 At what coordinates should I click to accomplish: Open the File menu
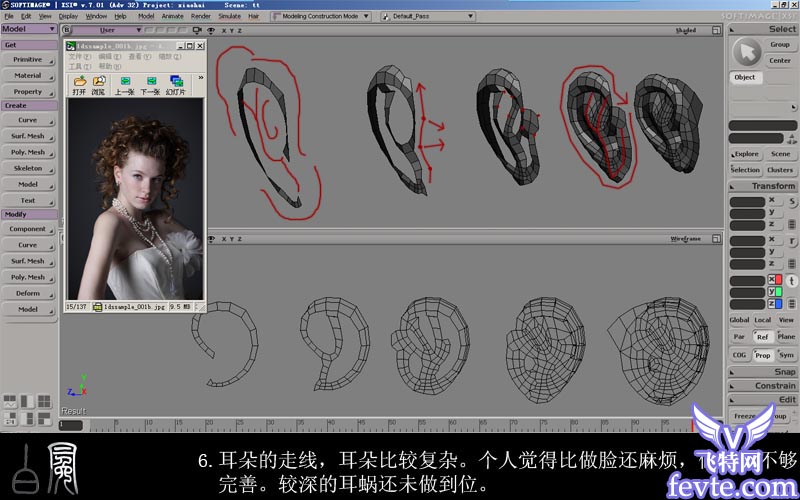tap(9, 16)
